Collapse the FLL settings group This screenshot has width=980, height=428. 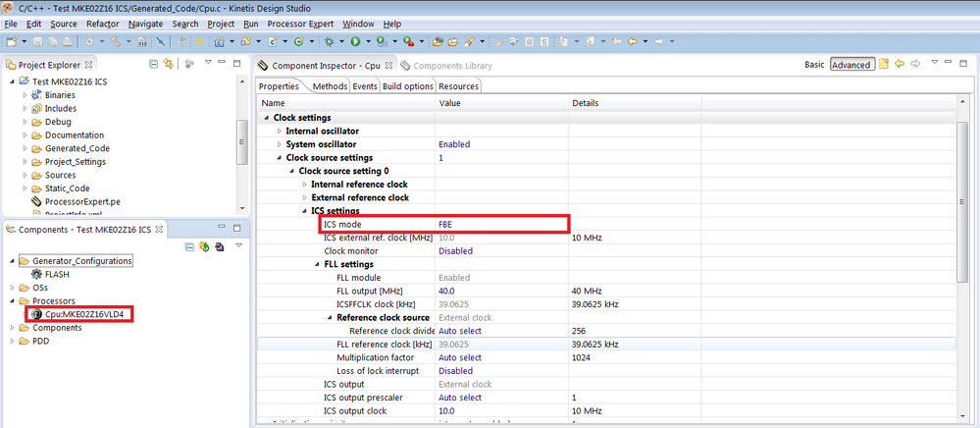coord(317,264)
